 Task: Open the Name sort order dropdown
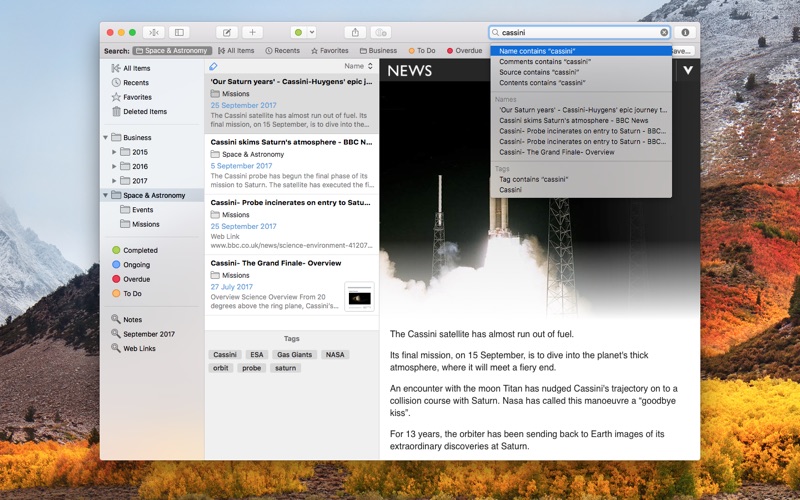(x=359, y=66)
